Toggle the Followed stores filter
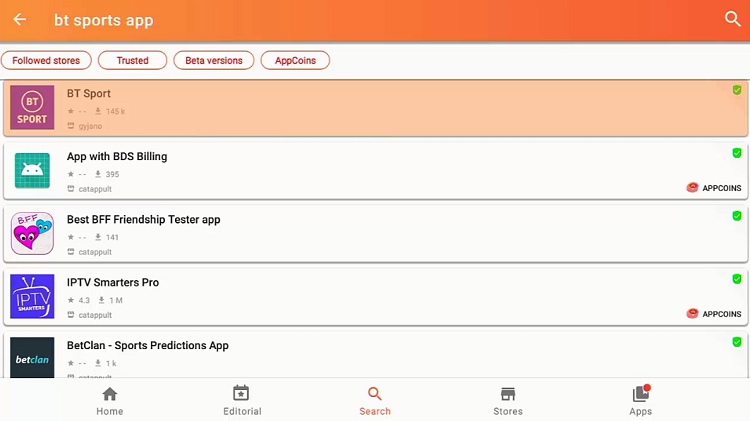The height and width of the screenshot is (421, 750). coord(46,60)
